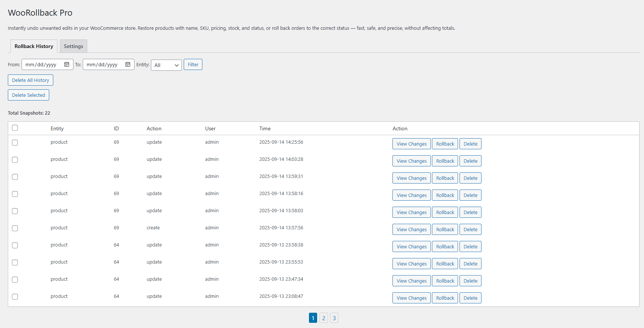Check the row with time 2025-09-13 23:47:34
Image resolution: width=644 pixels, height=328 pixels.
[x=15, y=280]
